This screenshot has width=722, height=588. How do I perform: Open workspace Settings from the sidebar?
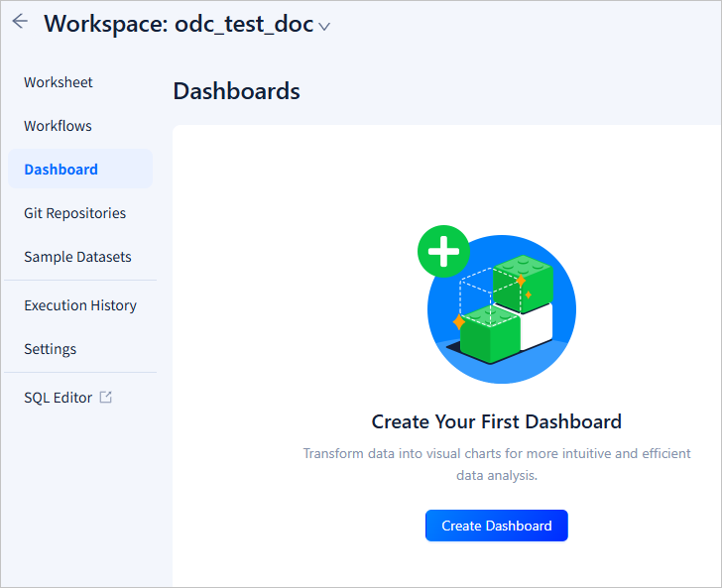(50, 349)
